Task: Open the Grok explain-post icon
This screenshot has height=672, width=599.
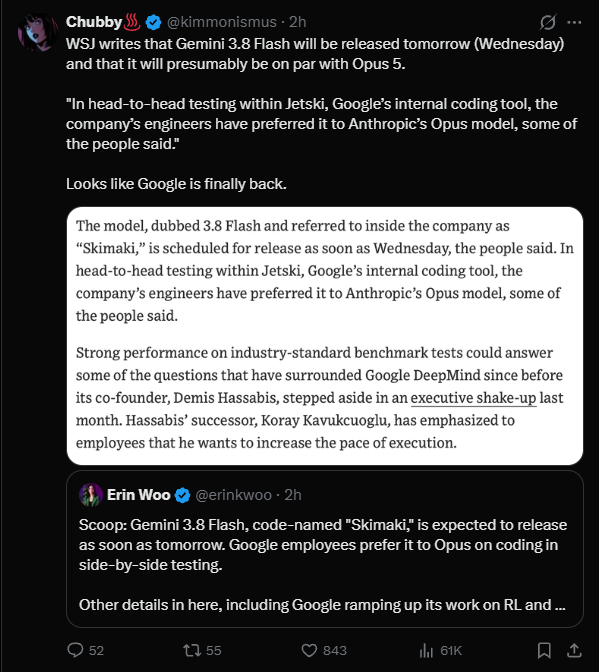Action: pos(548,22)
